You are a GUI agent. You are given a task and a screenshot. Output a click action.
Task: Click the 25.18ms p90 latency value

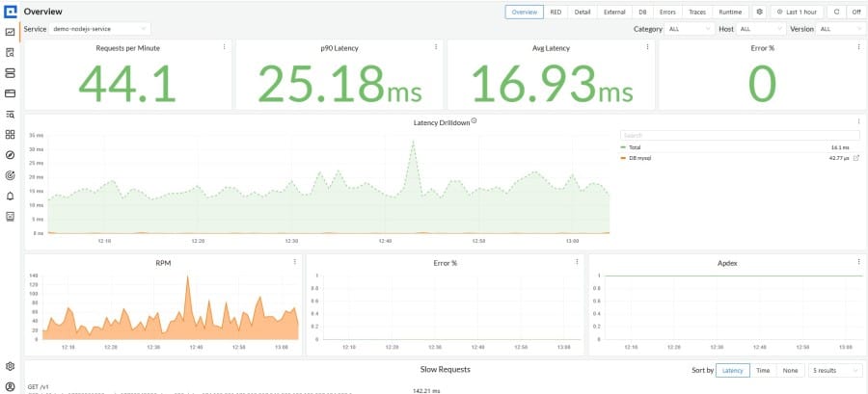(339, 84)
